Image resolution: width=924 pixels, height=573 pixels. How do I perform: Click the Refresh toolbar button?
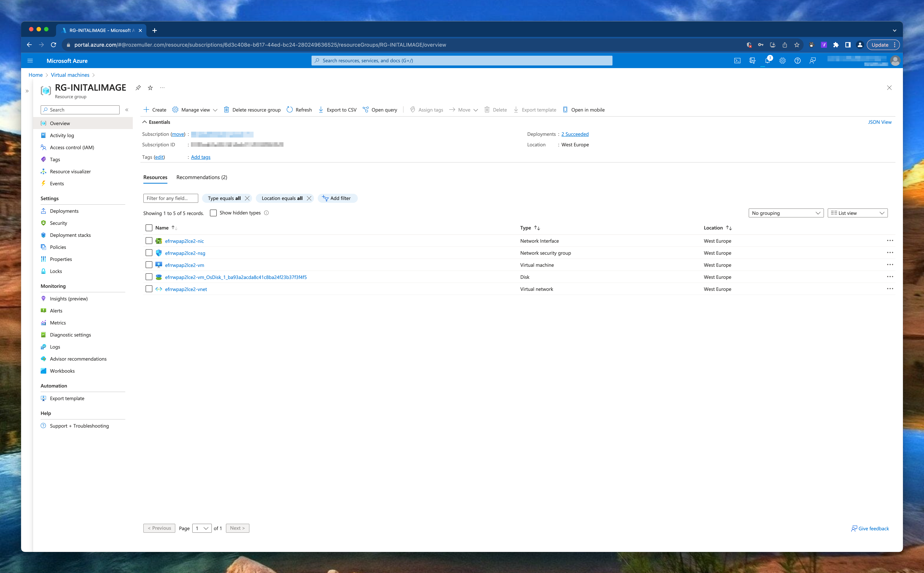pos(299,110)
